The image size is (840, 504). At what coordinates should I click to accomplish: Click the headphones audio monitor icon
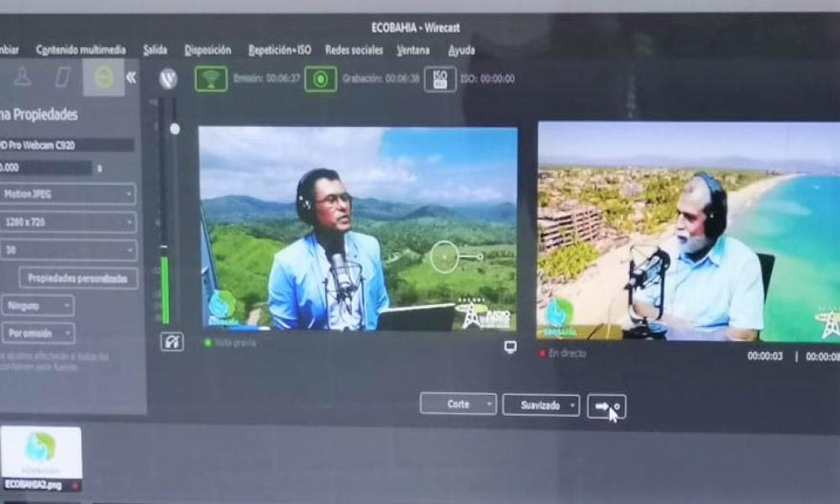tap(171, 342)
